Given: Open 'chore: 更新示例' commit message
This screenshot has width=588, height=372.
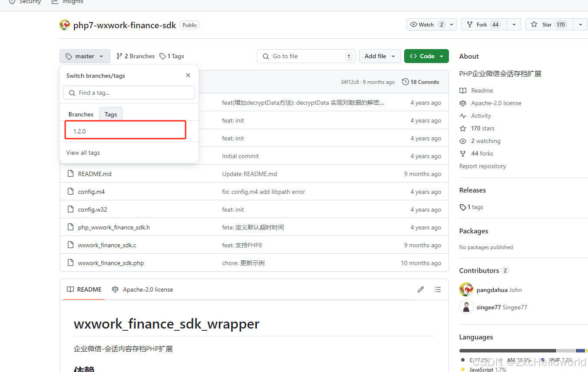Looking at the screenshot, I should 243,263.
